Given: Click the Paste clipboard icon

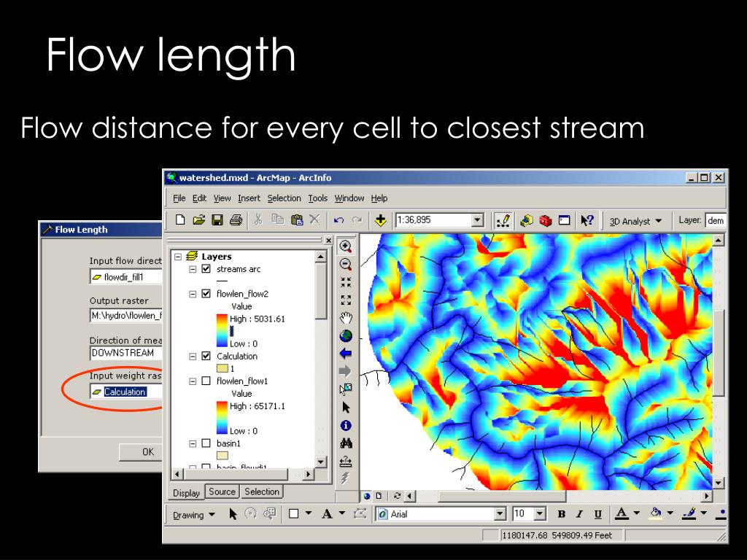Looking at the screenshot, I should 297,219.
